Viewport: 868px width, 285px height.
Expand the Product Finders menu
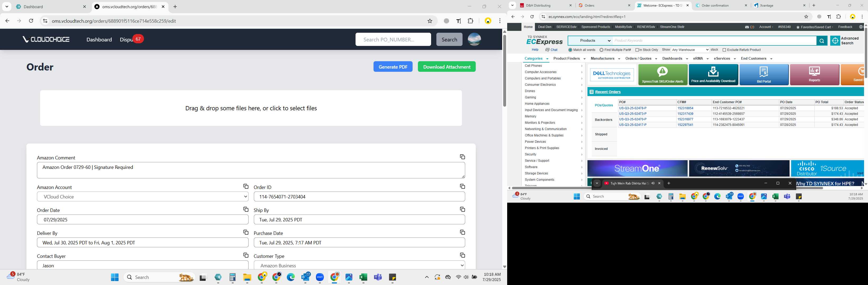[x=570, y=59]
